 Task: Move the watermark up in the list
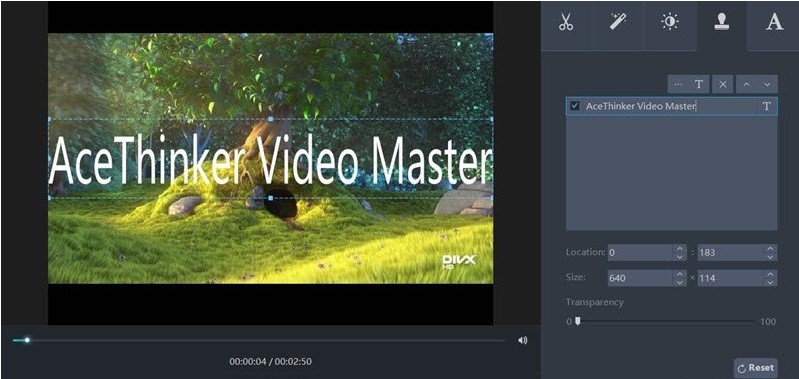tap(746, 84)
